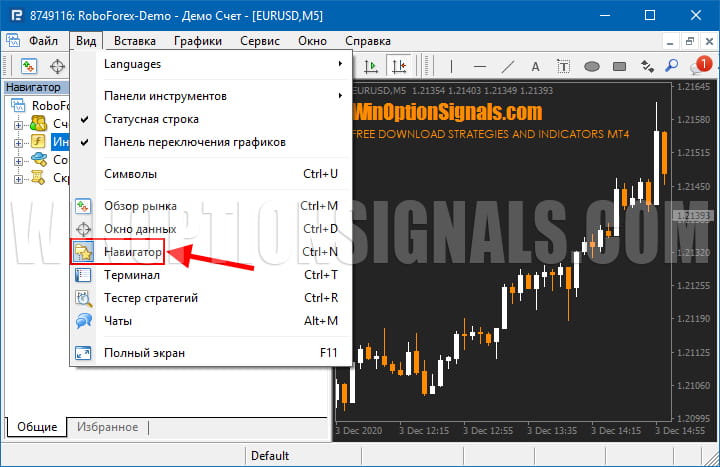
Task: Click the Default profile in status bar
Action: (x=270, y=455)
